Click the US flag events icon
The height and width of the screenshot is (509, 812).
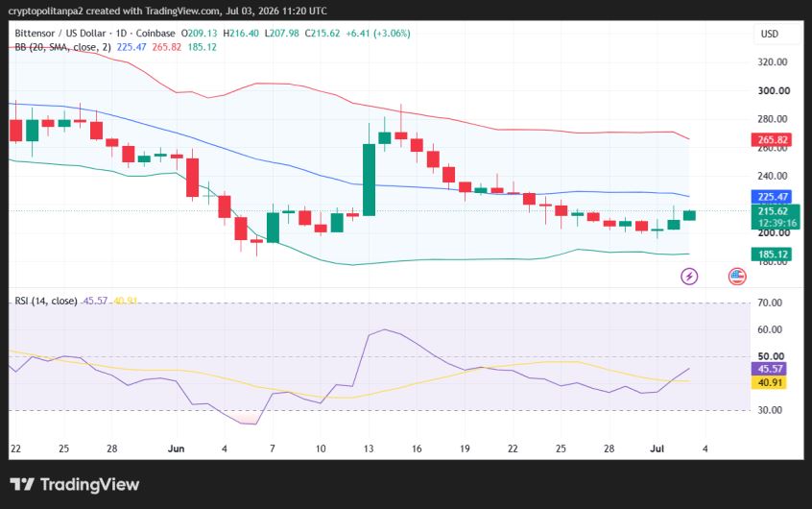(x=737, y=277)
